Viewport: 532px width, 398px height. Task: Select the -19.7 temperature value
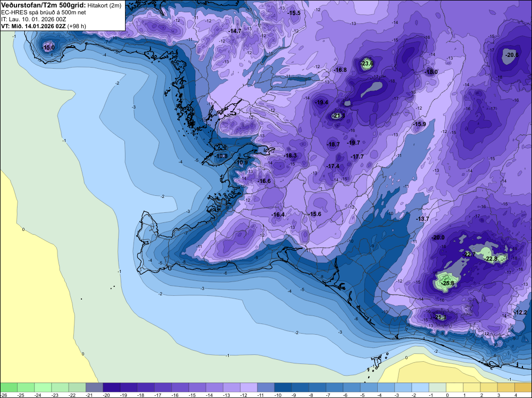[354, 143]
